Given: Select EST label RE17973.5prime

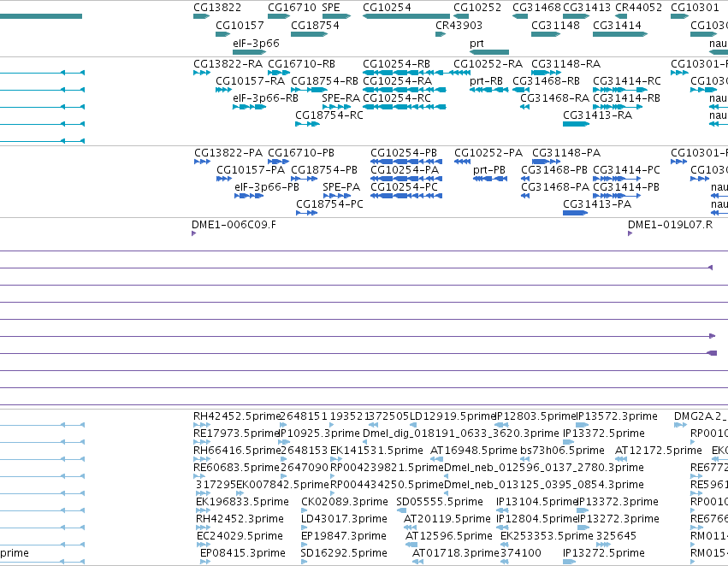Looking at the screenshot, I should (x=236, y=433).
